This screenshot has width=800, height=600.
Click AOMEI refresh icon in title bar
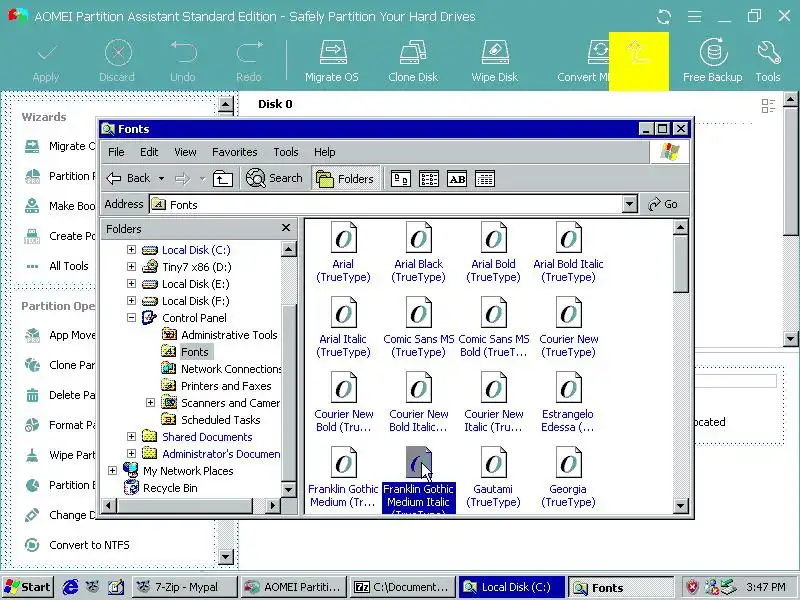pos(664,17)
